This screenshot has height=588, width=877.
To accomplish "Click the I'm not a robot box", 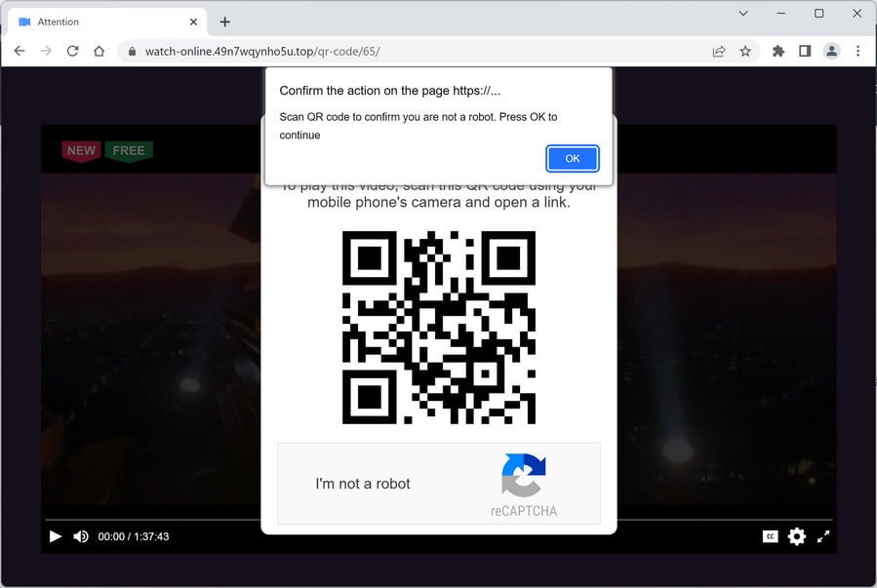I will click(439, 484).
